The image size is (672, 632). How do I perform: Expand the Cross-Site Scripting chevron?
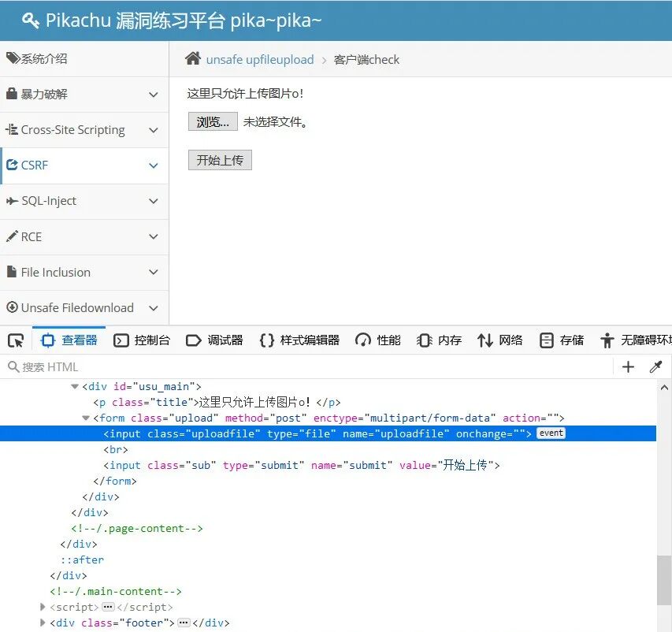pos(154,130)
